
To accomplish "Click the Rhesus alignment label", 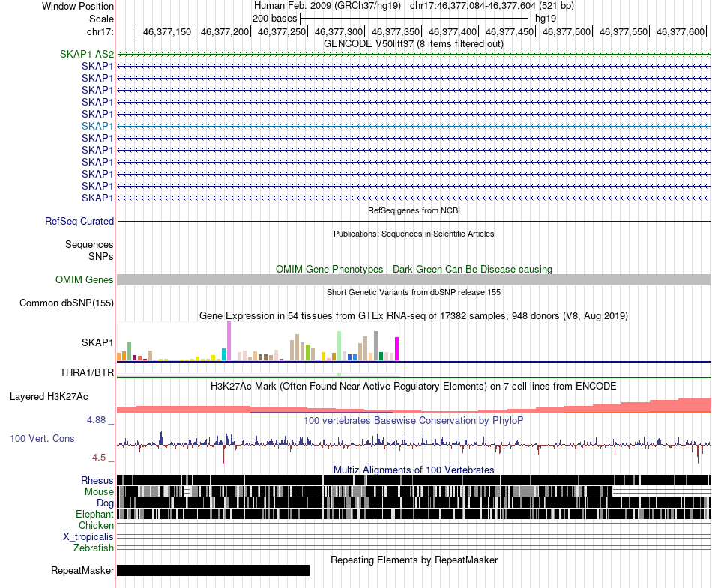I will (97, 480).
